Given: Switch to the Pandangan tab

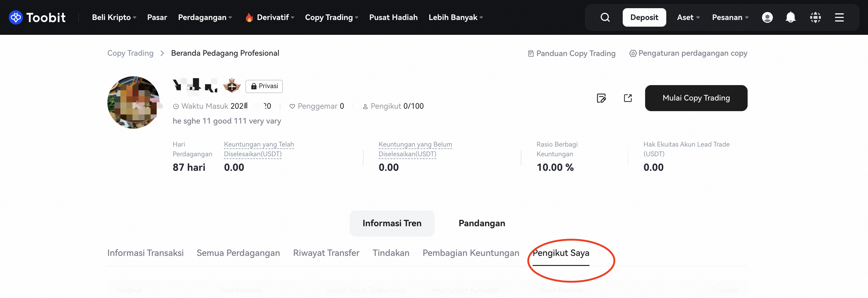Looking at the screenshot, I should [481, 223].
